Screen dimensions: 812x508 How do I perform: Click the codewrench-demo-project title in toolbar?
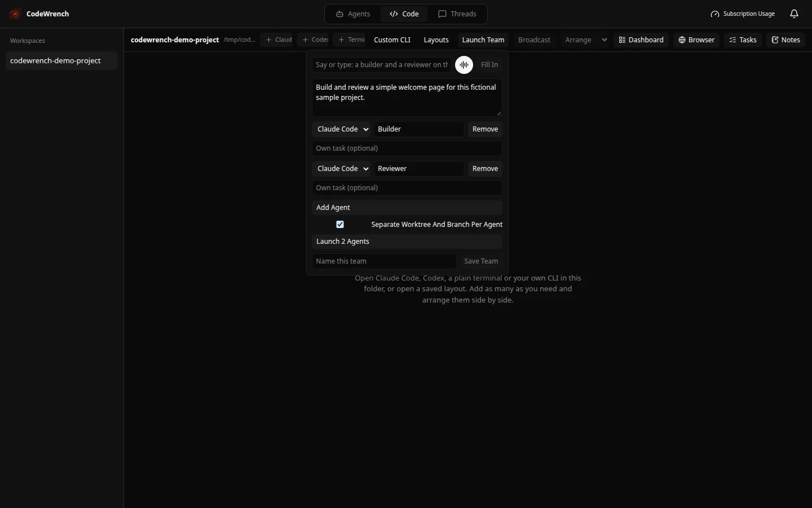tap(175, 40)
